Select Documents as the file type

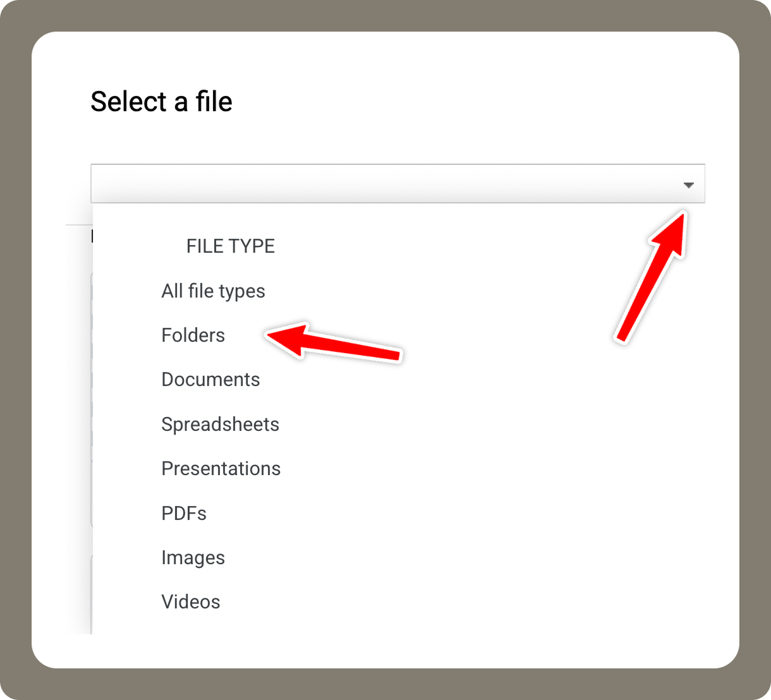click(210, 380)
